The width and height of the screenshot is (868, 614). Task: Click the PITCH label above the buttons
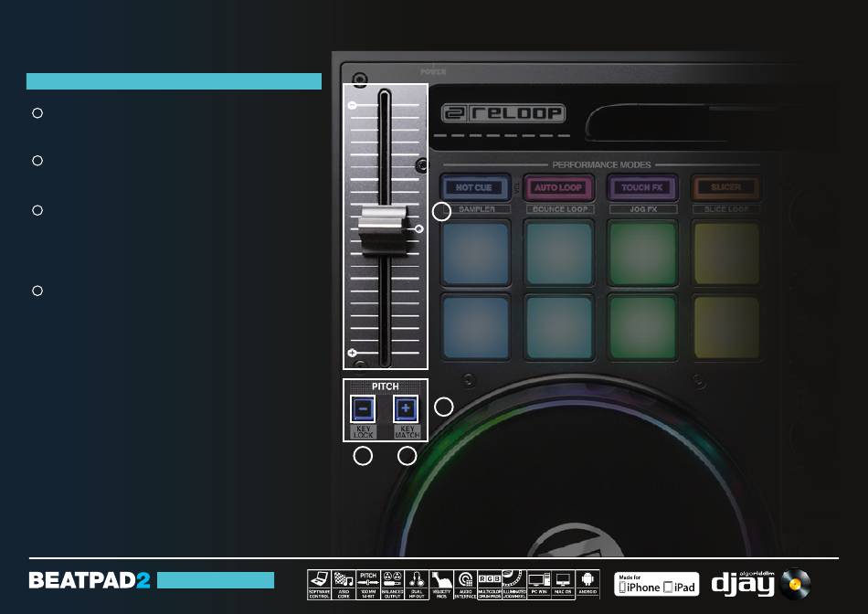(386, 386)
